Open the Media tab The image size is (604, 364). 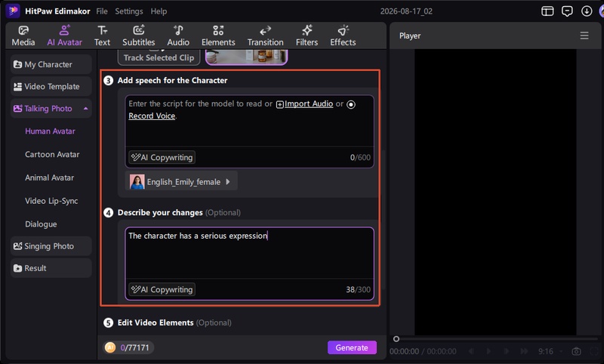pyautogui.click(x=23, y=35)
